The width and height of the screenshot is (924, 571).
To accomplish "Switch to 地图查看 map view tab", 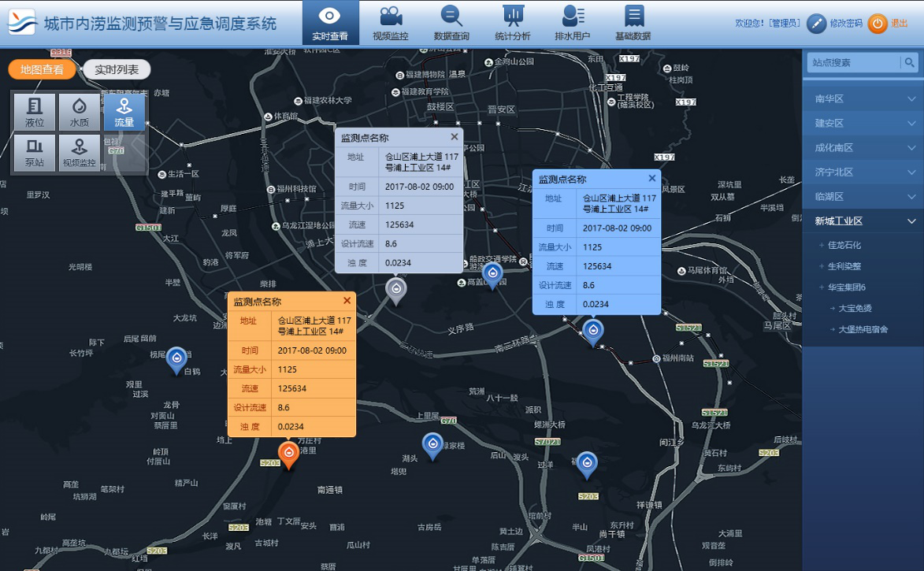I will [43, 69].
